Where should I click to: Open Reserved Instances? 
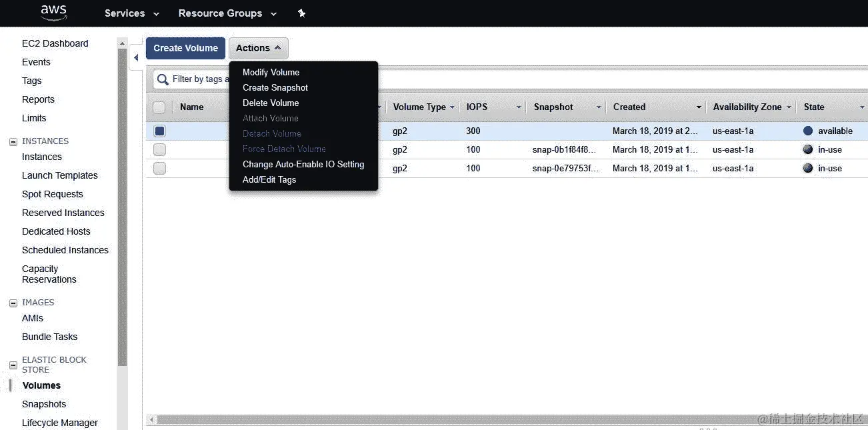pyautogui.click(x=63, y=213)
